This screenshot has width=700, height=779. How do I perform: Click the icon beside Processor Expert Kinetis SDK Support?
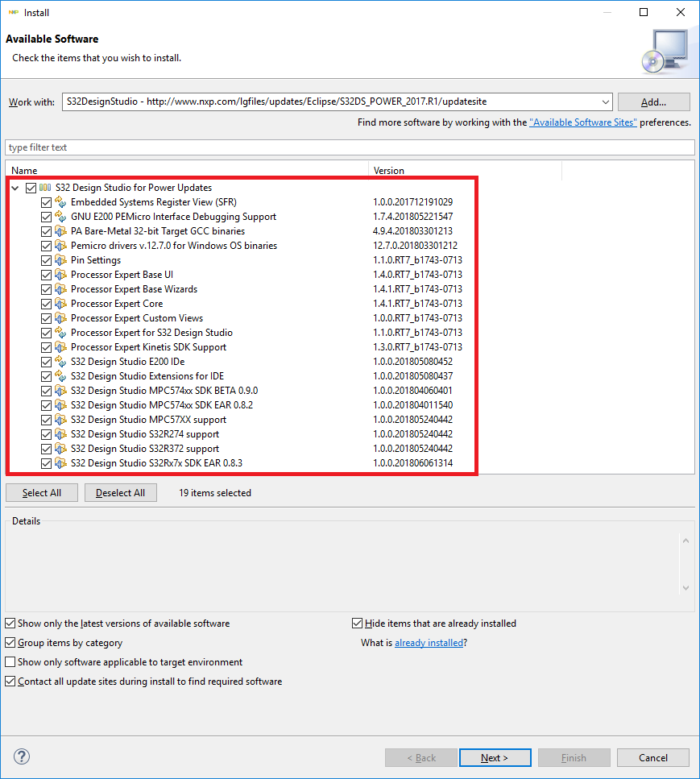click(x=60, y=347)
